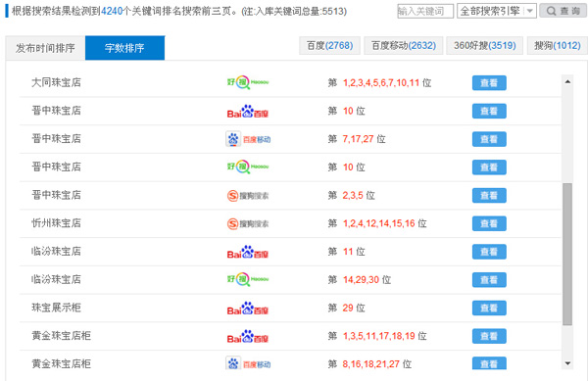The height and width of the screenshot is (381, 588).
Task: Click 查看 for 忻州珠宝店 row
Action: [x=489, y=223]
